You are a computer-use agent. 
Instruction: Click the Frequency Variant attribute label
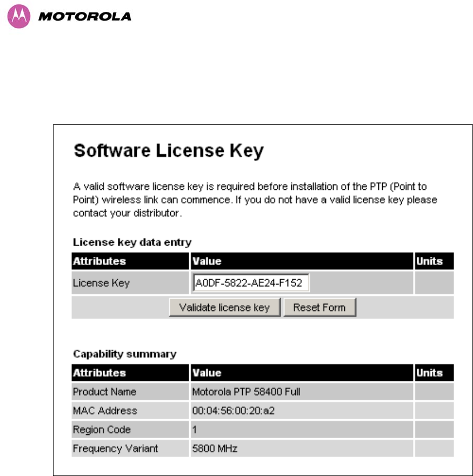click(116, 448)
